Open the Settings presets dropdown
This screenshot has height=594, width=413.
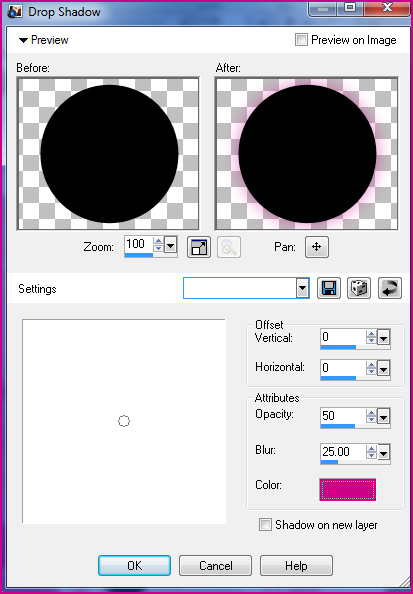click(302, 288)
